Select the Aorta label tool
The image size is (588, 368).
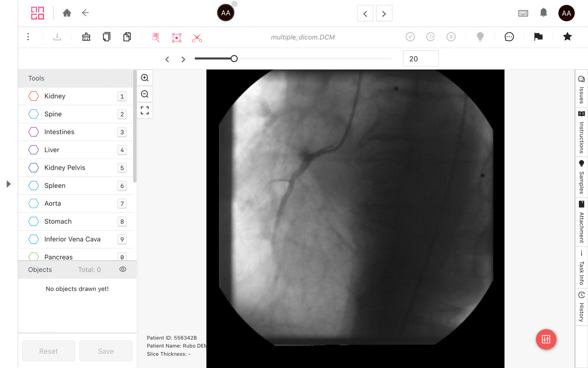pyautogui.click(x=76, y=204)
